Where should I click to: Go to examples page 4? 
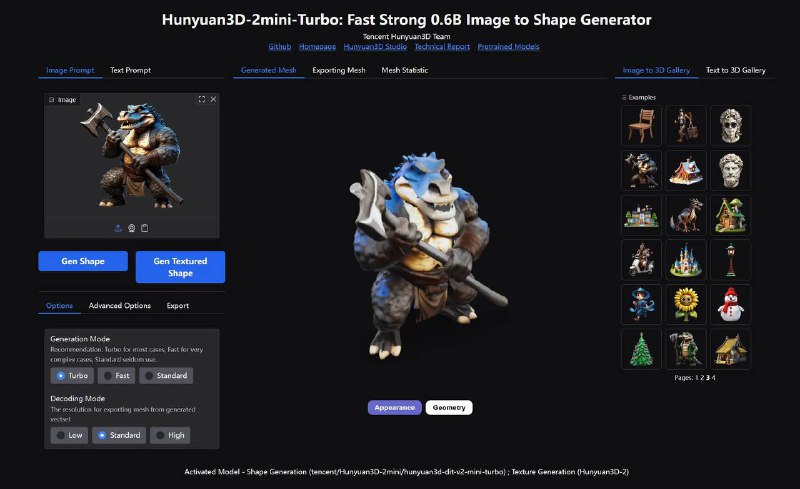click(x=713, y=378)
